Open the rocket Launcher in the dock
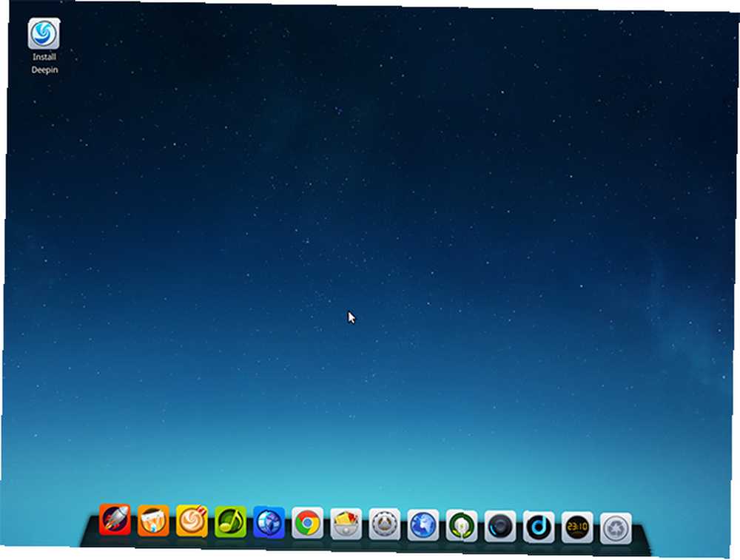Image resolution: width=740 pixels, height=560 pixels. point(115,519)
